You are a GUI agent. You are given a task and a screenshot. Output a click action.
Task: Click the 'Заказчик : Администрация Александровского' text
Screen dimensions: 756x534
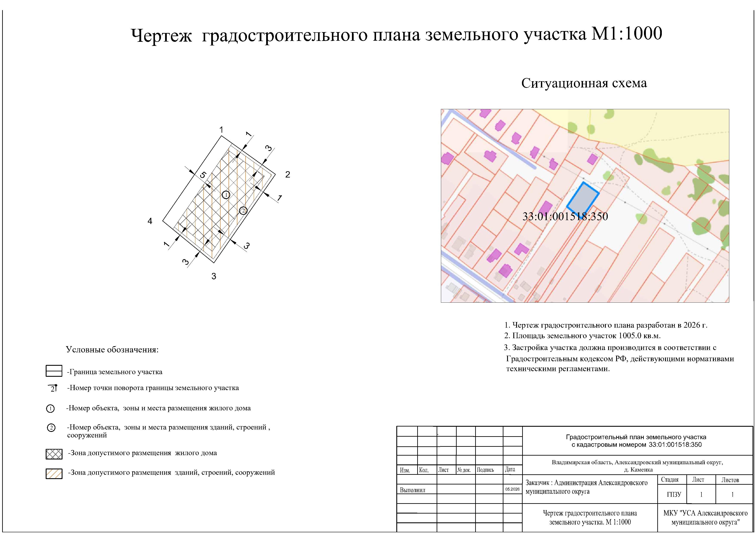[586, 483]
